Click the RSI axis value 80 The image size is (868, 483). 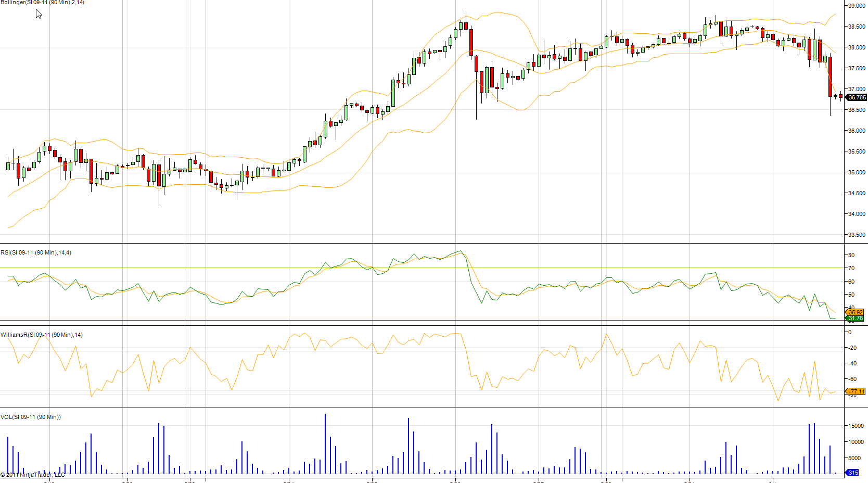[851, 255]
